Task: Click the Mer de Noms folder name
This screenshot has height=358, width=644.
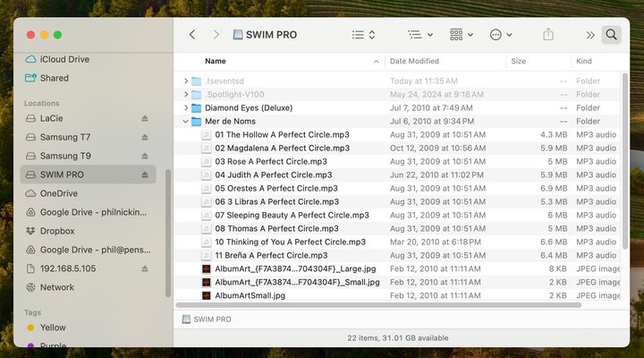Action: click(x=230, y=122)
